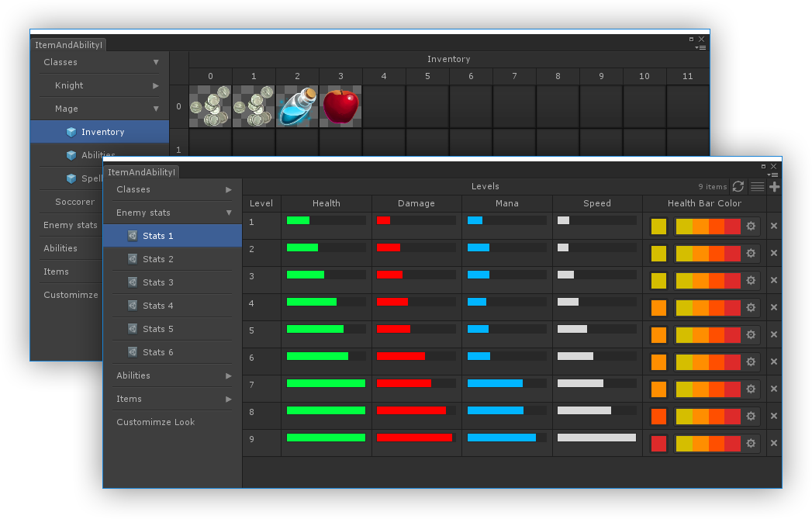Remove level 1 row with X
The image size is (812, 519).
click(774, 226)
